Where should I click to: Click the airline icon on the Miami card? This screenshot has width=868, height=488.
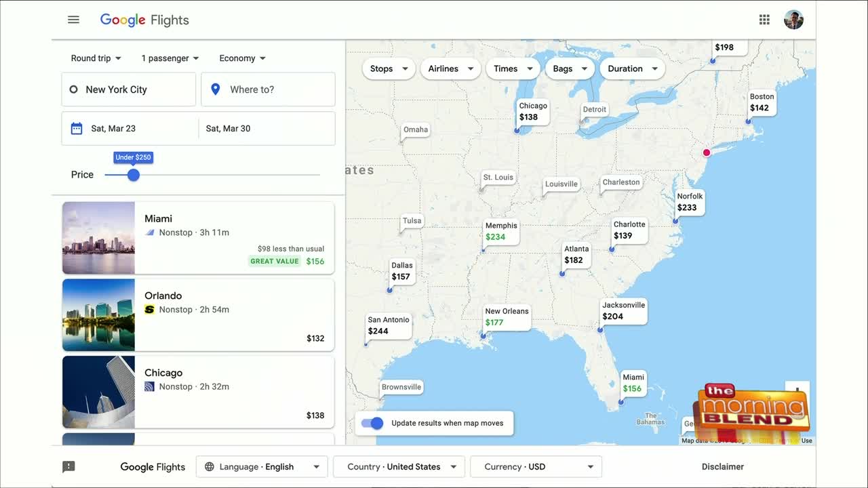150,232
